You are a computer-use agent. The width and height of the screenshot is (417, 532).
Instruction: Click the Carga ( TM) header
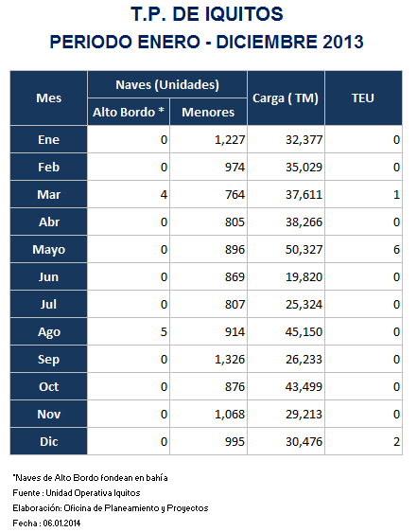click(x=286, y=98)
